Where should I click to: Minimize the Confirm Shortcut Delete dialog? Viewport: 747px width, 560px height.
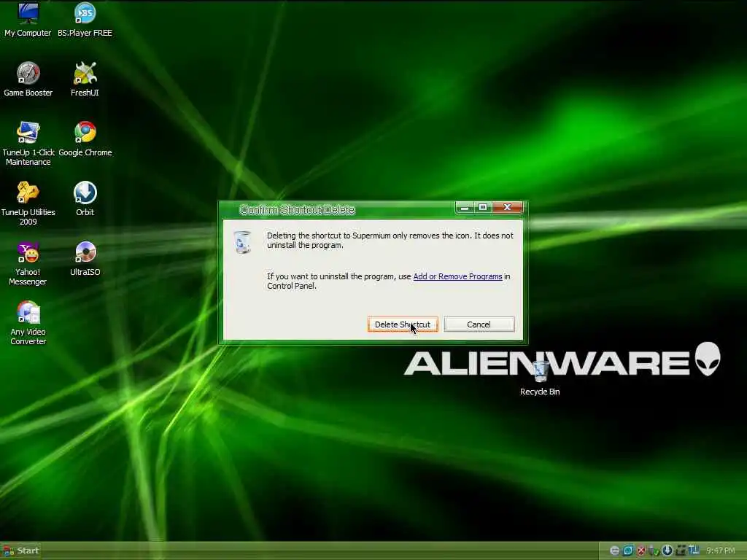(465, 208)
